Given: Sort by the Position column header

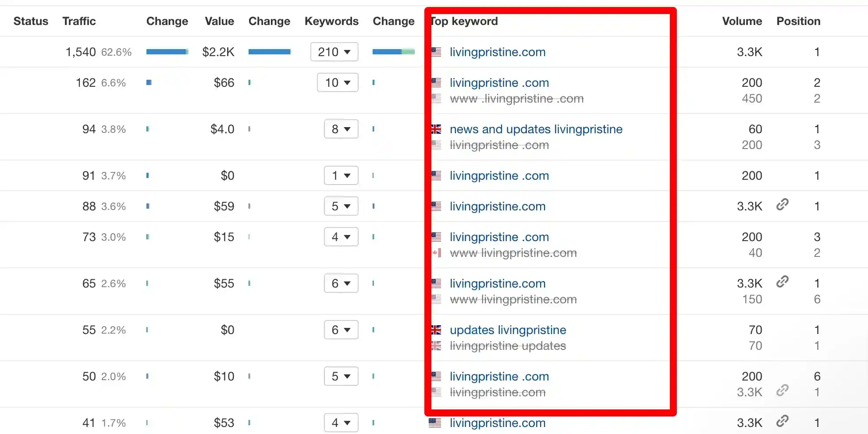Looking at the screenshot, I should click(x=798, y=21).
